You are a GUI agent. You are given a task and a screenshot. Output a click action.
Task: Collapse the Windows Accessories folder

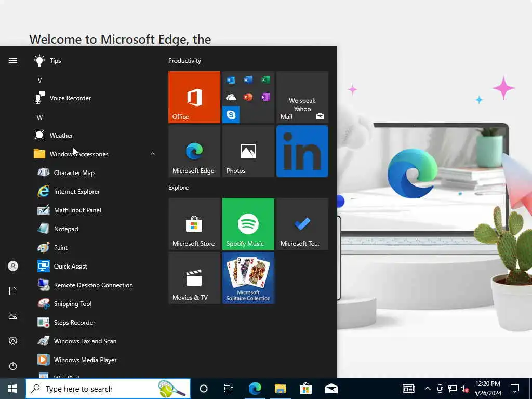[95, 154]
